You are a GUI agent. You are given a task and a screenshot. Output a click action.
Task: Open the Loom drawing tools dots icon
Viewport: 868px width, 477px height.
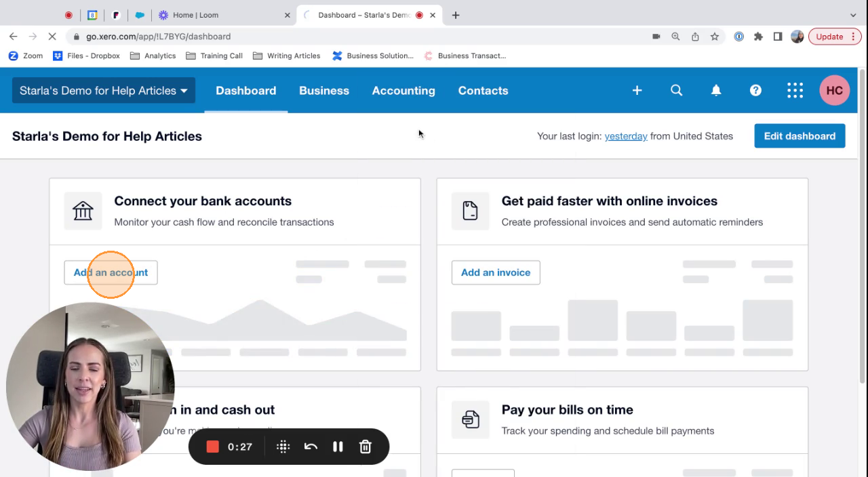tap(283, 447)
